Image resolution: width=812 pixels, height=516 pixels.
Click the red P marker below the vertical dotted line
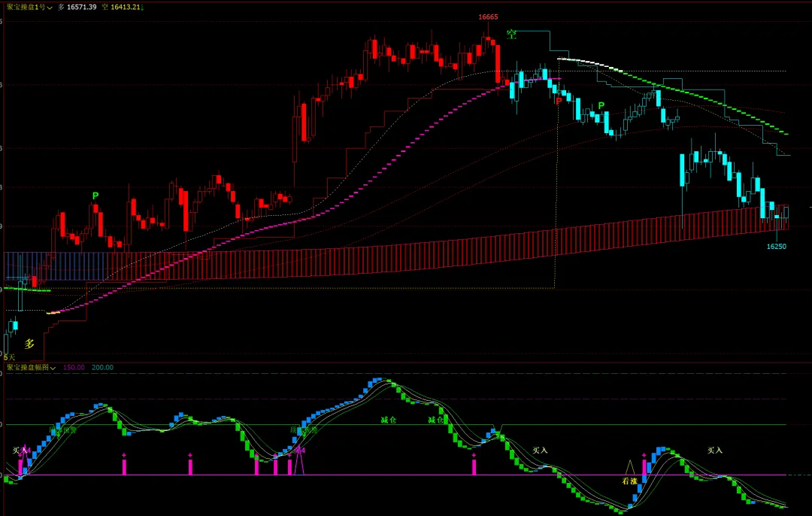coord(558,101)
